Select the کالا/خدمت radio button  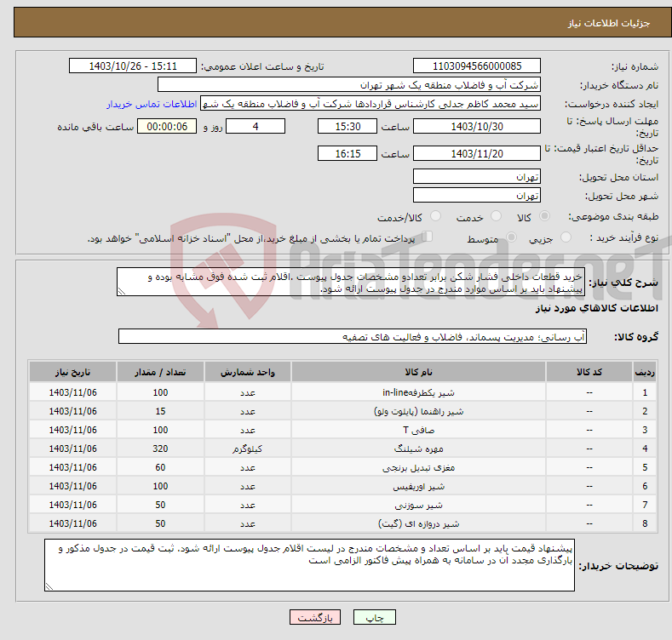(x=435, y=216)
